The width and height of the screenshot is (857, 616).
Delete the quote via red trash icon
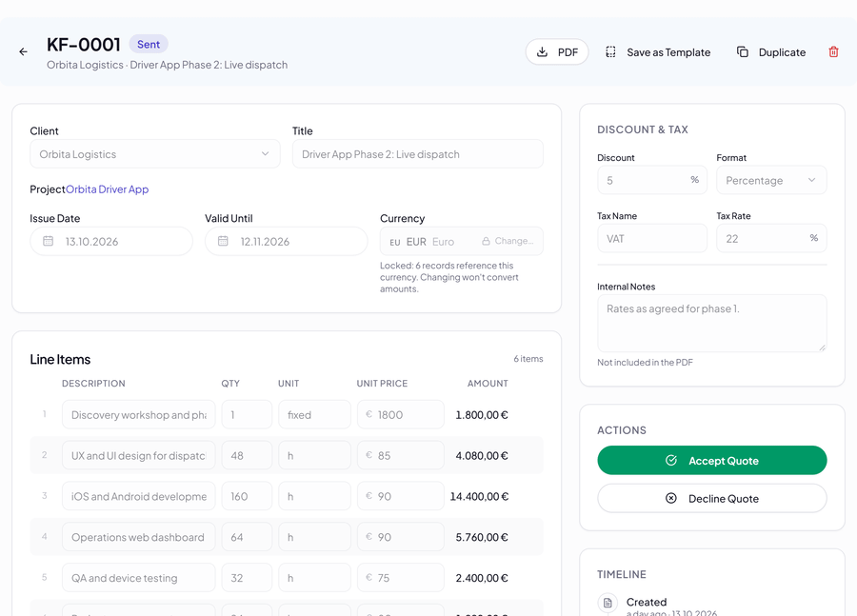pos(833,52)
